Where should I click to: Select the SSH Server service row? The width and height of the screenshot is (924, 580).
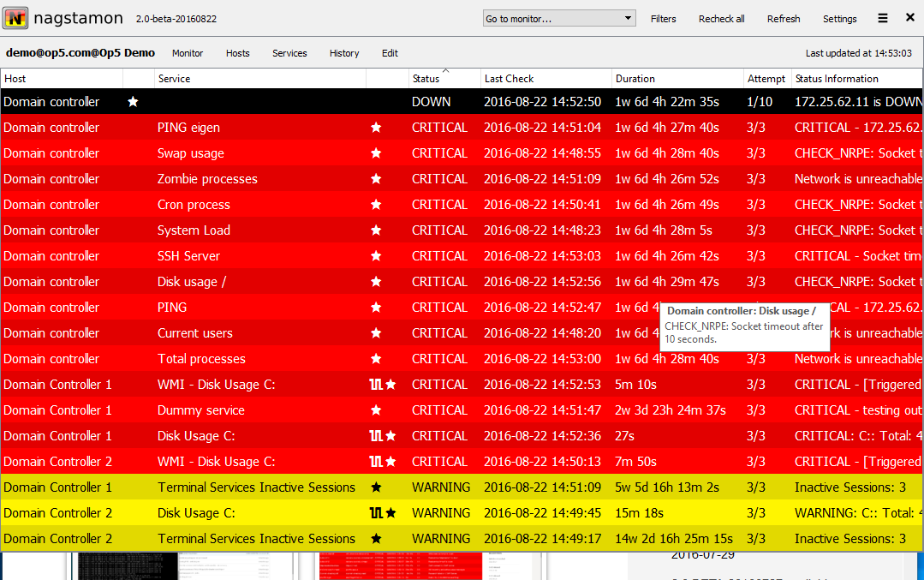(x=188, y=256)
